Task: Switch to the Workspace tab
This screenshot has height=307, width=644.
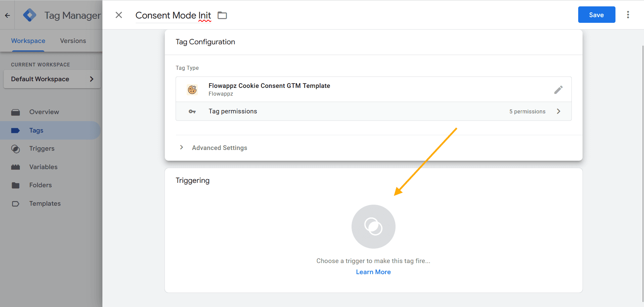Action: click(28, 41)
